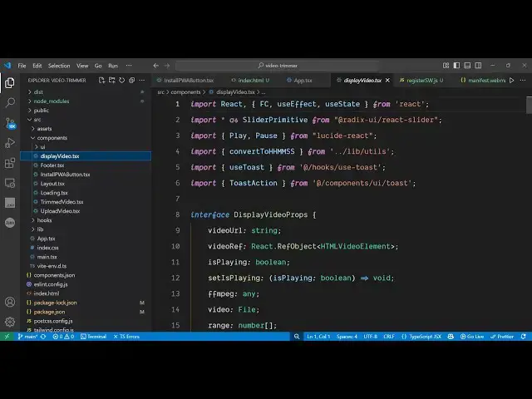The height and width of the screenshot is (399, 532).
Task: Open the Search view in activity bar
Action: (x=10, y=102)
